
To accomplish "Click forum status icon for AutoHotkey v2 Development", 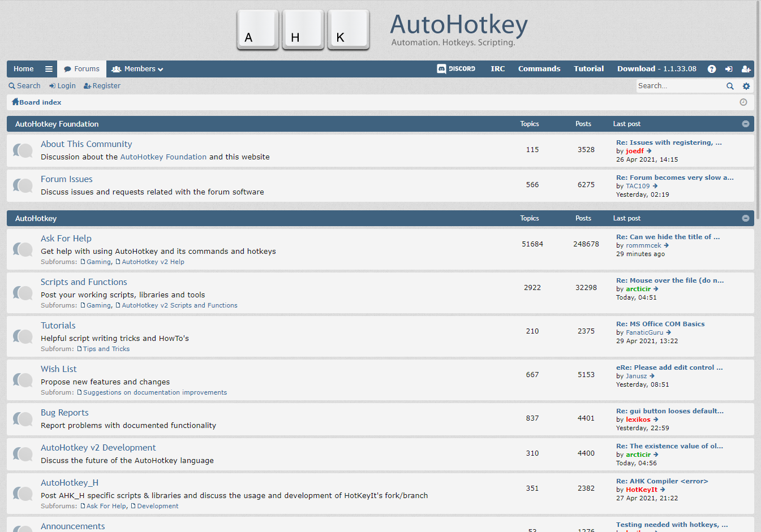I will pos(23,454).
